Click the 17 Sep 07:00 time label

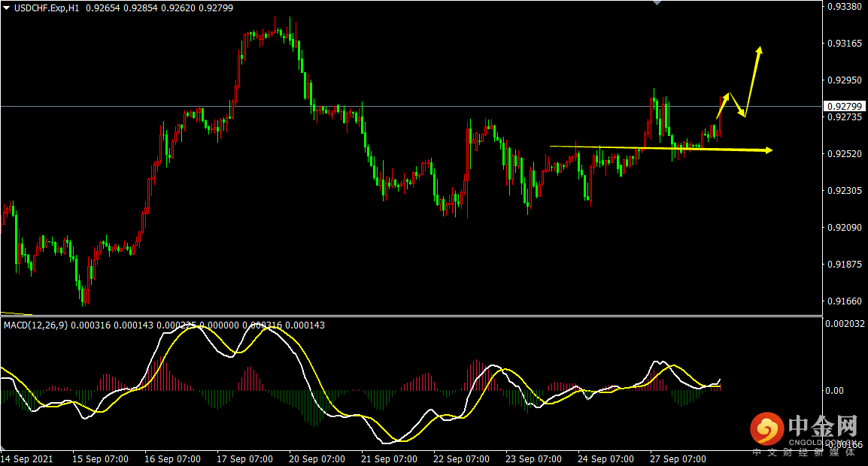[244, 458]
